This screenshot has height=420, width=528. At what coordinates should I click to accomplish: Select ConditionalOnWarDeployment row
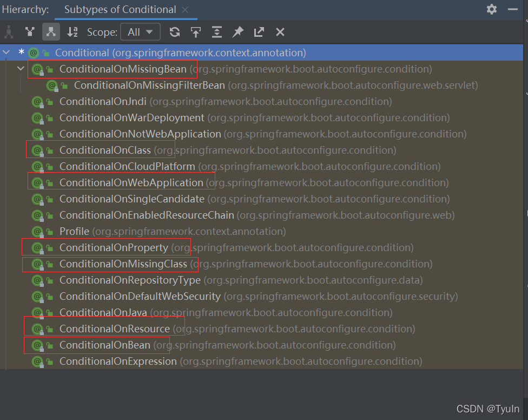[261, 117]
